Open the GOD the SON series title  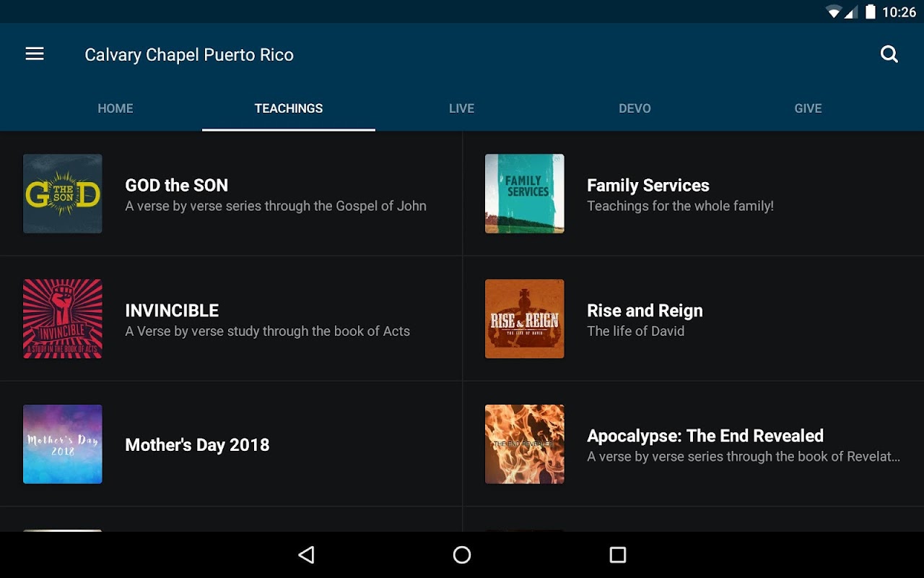[x=177, y=186]
